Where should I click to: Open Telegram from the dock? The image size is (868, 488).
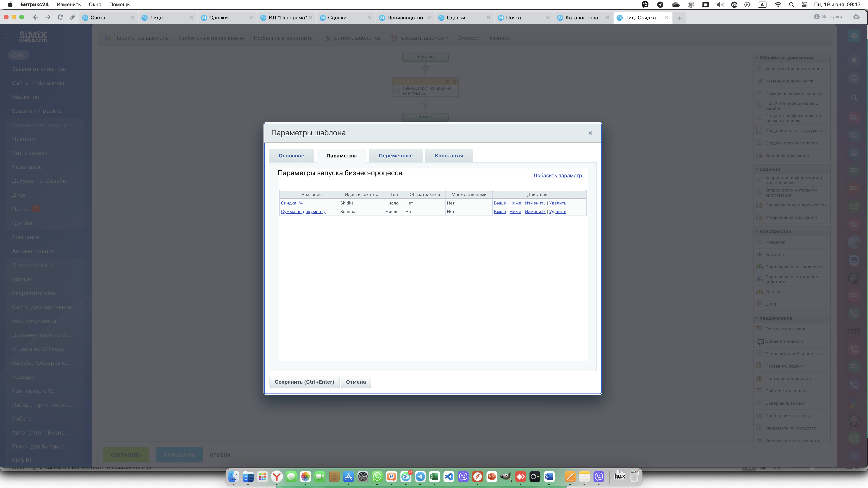(x=420, y=477)
